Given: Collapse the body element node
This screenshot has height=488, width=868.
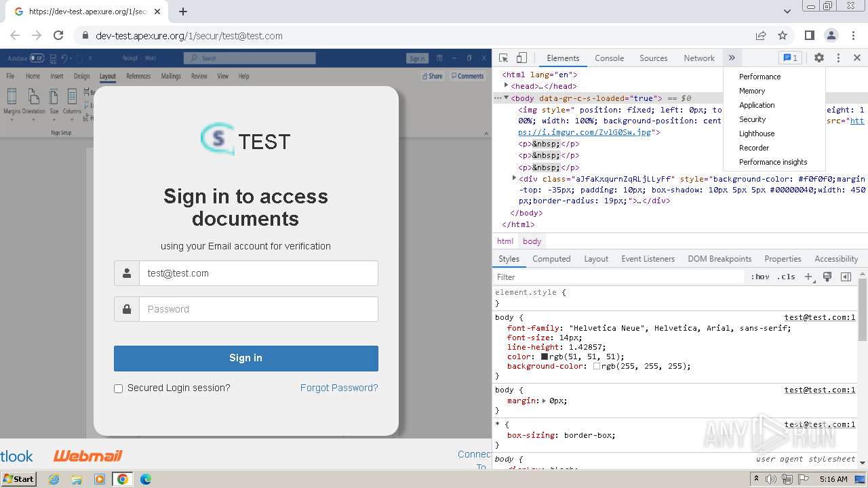Looking at the screenshot, I should point(506,98).
